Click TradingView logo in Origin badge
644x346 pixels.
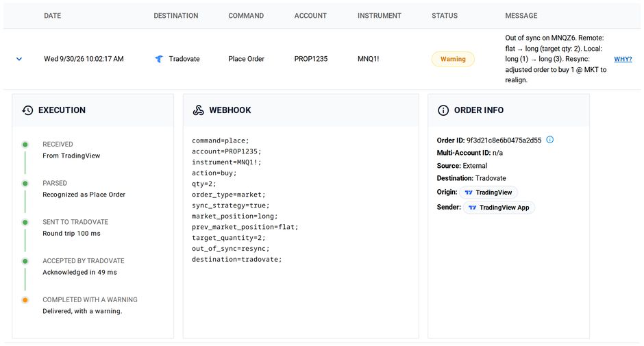pyautogui.click(x=468, y=193)
